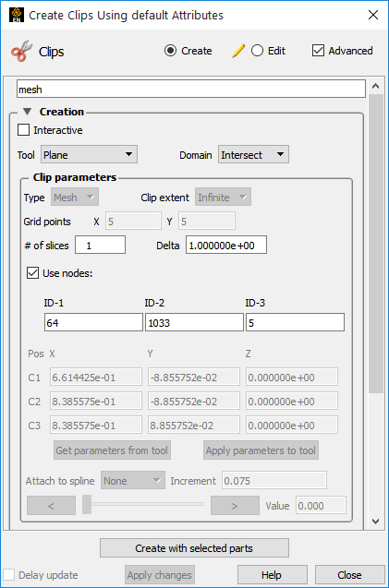Click the C1 X position field
The height and width of the screenshot is (588, 389).
pos(96,378)
